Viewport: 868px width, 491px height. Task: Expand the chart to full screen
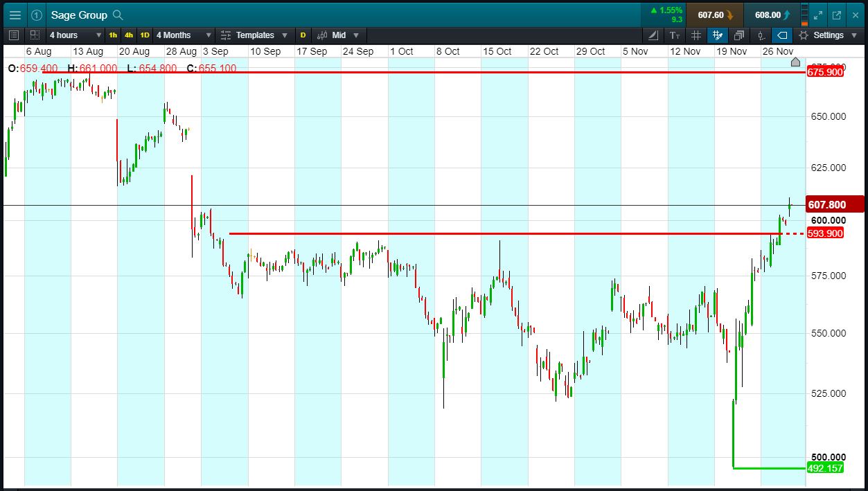click(818, 15)
